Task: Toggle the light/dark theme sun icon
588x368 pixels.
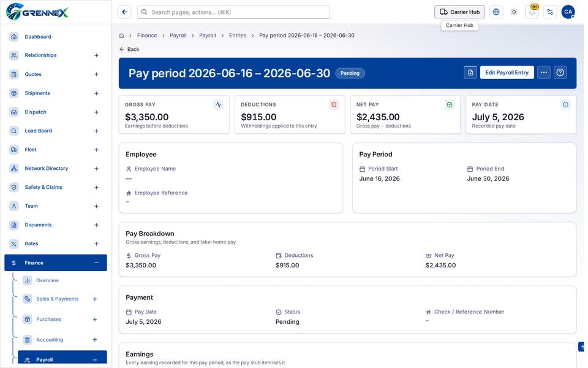Action: pyautogui.click(x=514, y=12)
